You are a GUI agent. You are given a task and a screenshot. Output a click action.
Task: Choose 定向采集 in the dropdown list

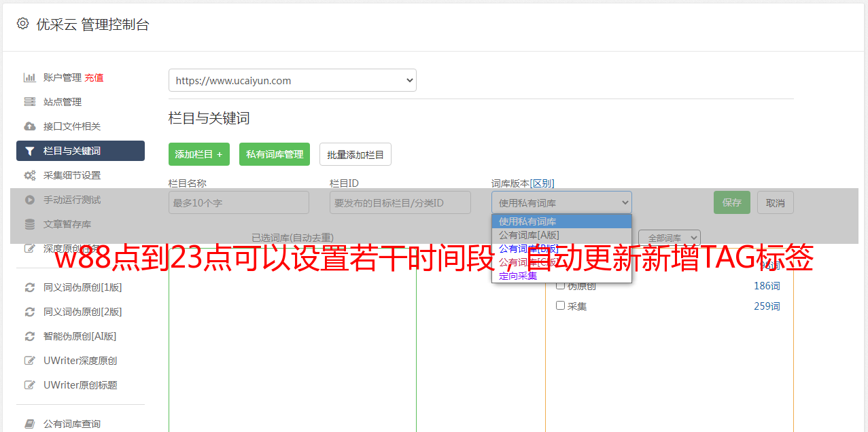tap(561, 276)
